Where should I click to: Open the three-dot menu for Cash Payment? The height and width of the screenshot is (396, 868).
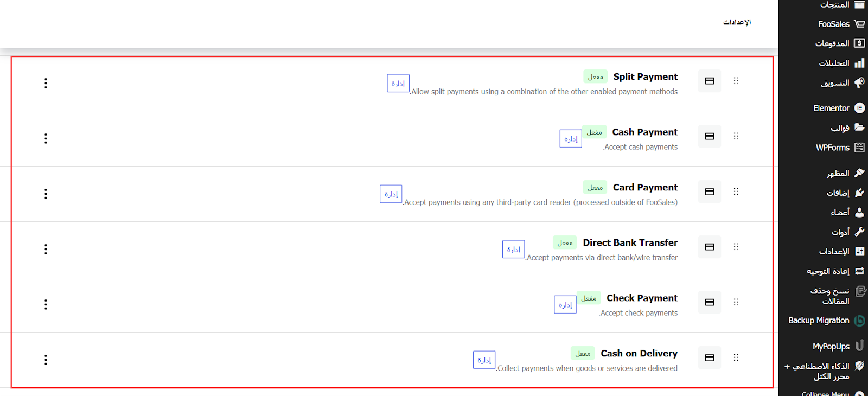pyautogui.click(x=46, y=138)
